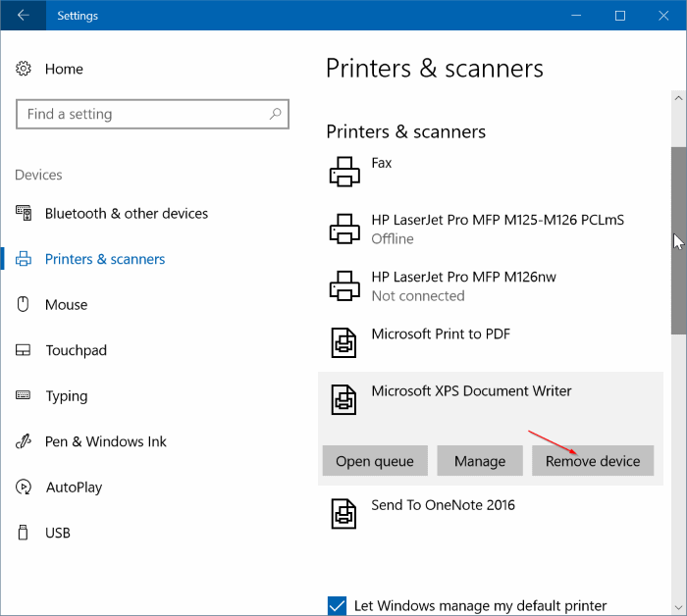The height and width of the screenshot is (616, 687).
Task: Click the Offline status text
Action: point(393,238)
